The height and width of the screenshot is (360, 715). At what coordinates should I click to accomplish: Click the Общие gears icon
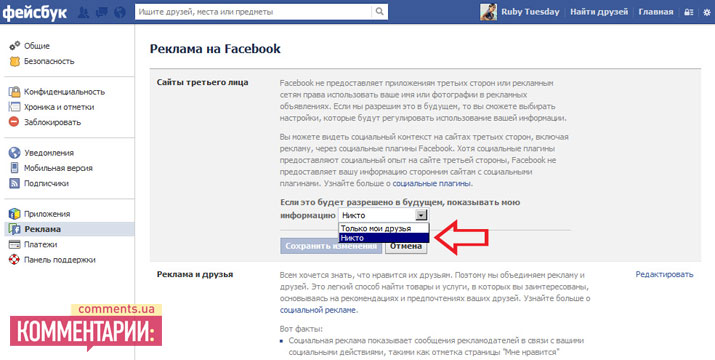tap(15, 46)
